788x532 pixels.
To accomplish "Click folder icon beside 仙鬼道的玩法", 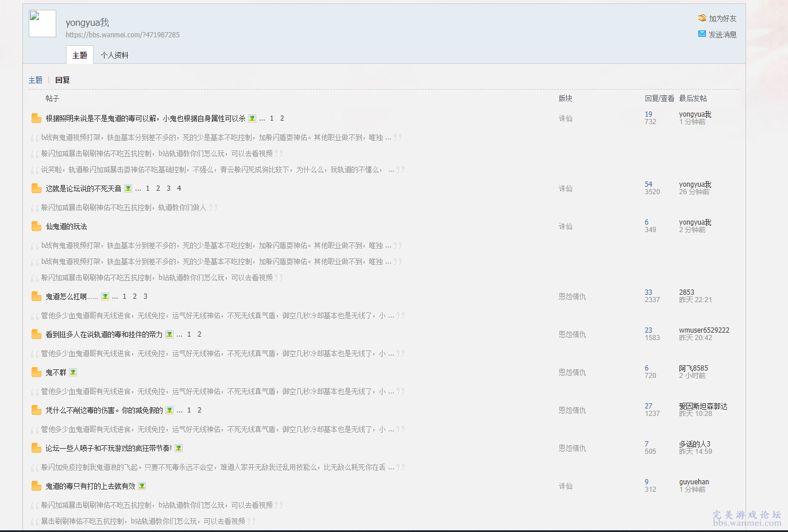I will click(x=36, y=226).
